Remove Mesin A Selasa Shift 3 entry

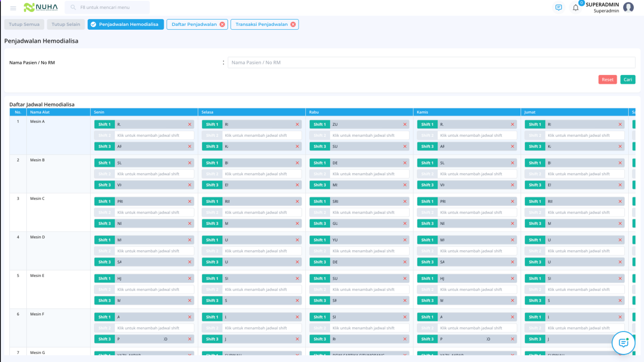point(297,146)
